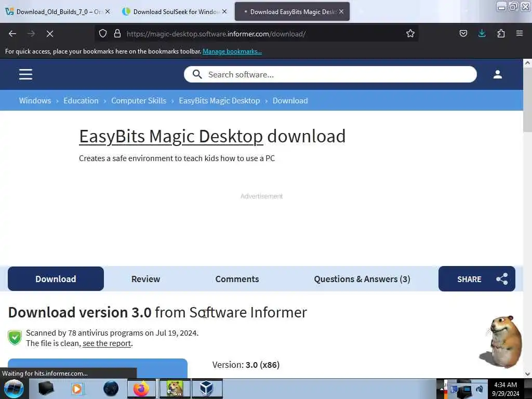Open the black folder taskbar icon
Viewport: 532px width, 399px height.
[46, 389]
